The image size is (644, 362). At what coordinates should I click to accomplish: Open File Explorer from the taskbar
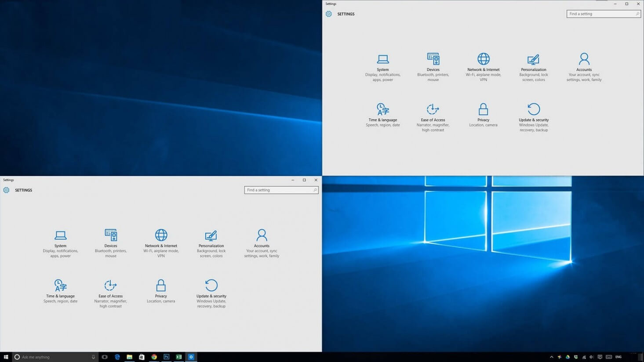click(x=129, y=357)
